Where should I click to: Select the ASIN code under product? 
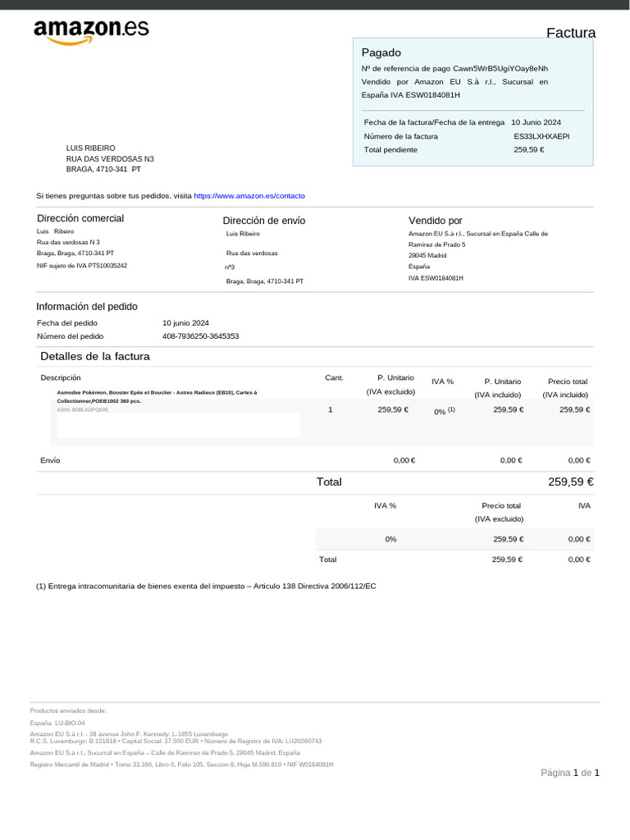point(83,410)
